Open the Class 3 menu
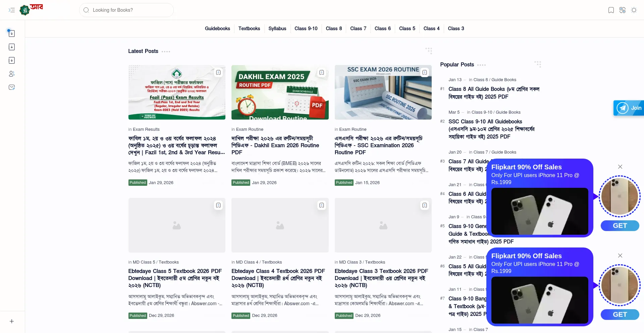 456,29
